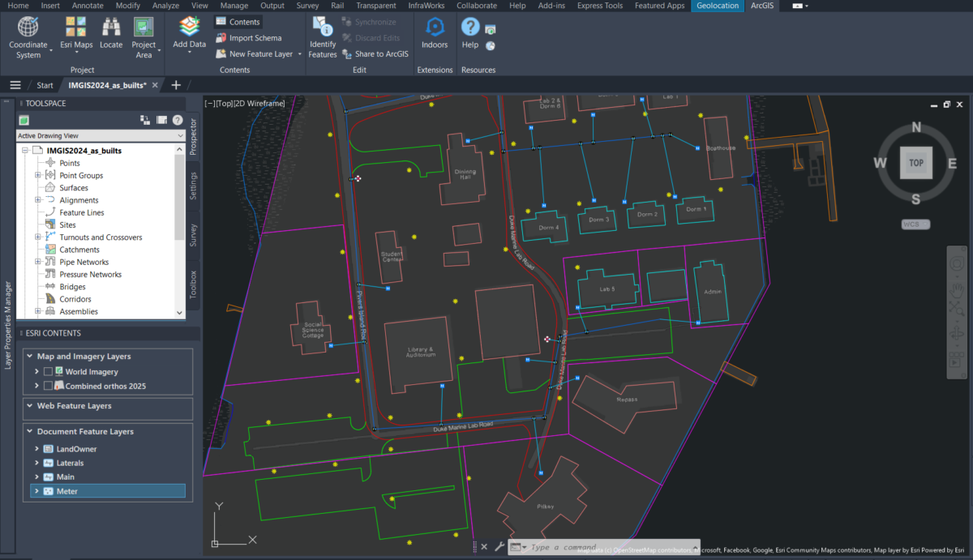This screenshot has height=560, width=973.
Task: Expand the Meter feature layer
Action: pos(36,490)
